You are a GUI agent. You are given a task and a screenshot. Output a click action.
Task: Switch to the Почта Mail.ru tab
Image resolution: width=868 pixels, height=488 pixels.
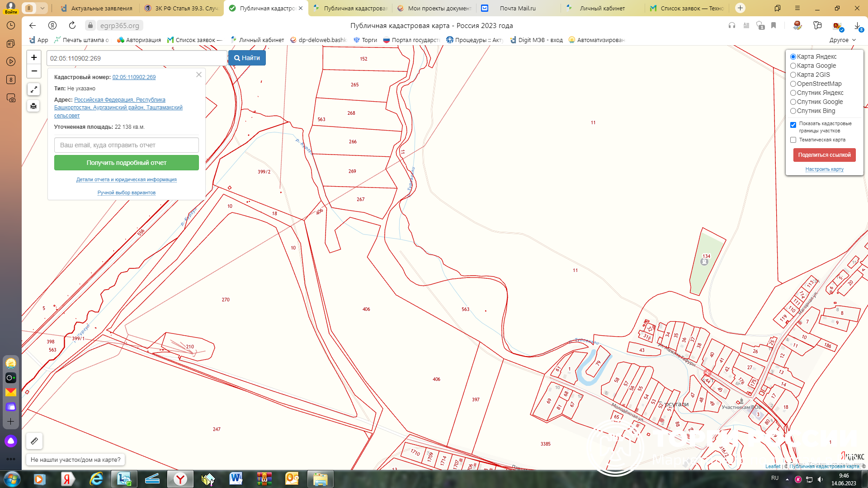click(x=518, y=8)
